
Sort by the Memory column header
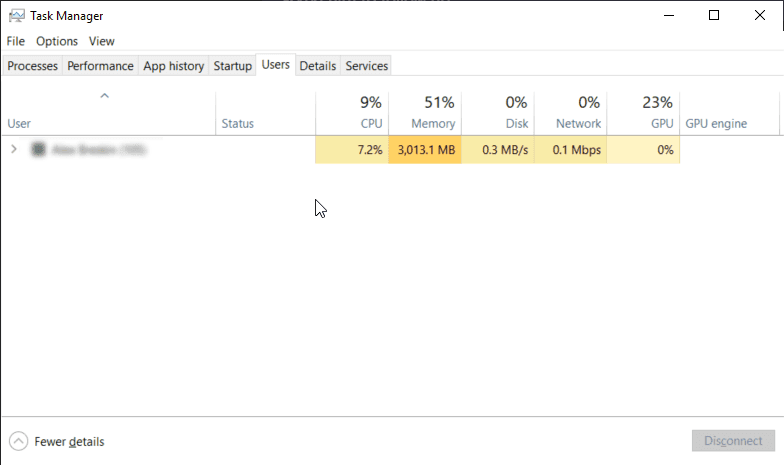pos(425,112)
